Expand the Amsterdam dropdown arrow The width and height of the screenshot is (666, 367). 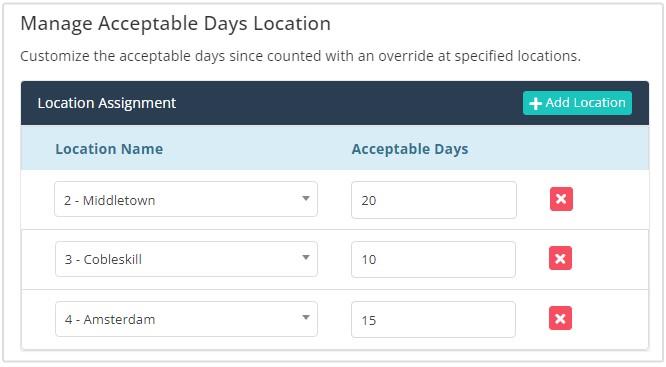[305, 317]
